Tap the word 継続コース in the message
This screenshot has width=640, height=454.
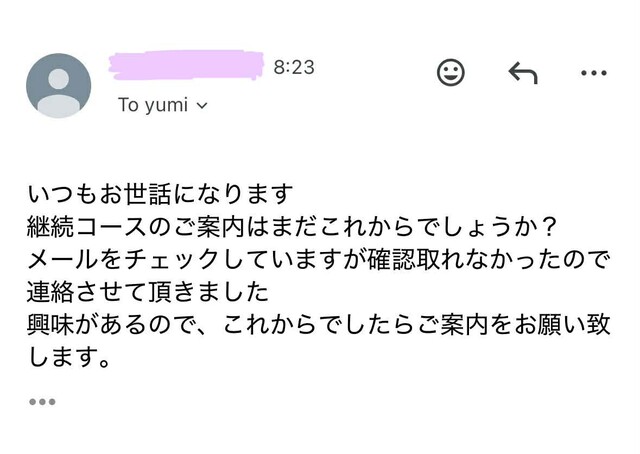(87, 227)
